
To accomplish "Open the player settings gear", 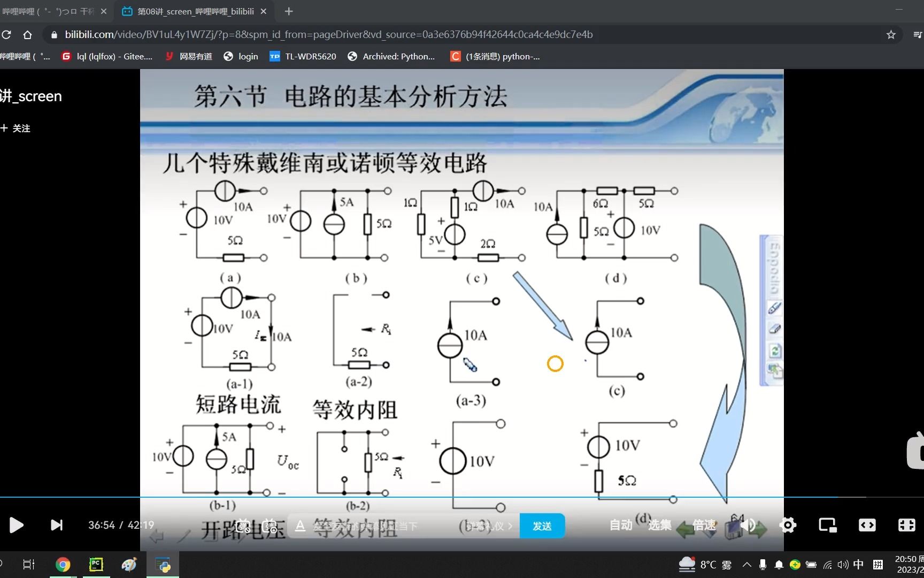I will coord(788,525).
